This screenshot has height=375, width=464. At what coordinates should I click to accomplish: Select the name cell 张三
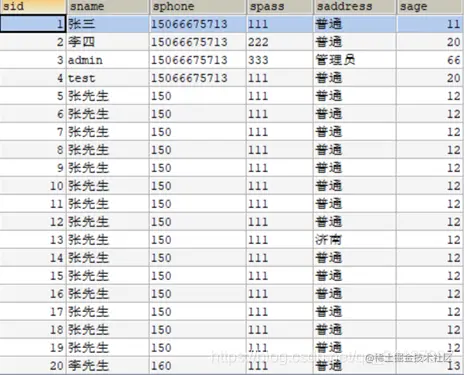(108, 24)
